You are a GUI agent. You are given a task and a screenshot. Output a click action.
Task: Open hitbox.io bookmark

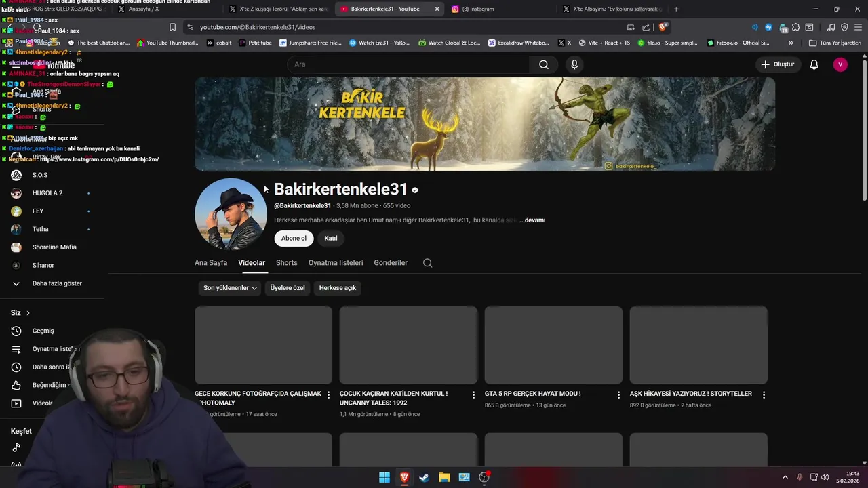click(x=738, y=43)
